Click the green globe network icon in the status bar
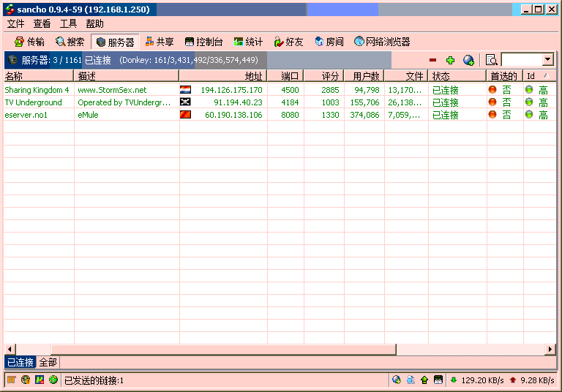This screenshot has height=392, width=562. [53, 379]
